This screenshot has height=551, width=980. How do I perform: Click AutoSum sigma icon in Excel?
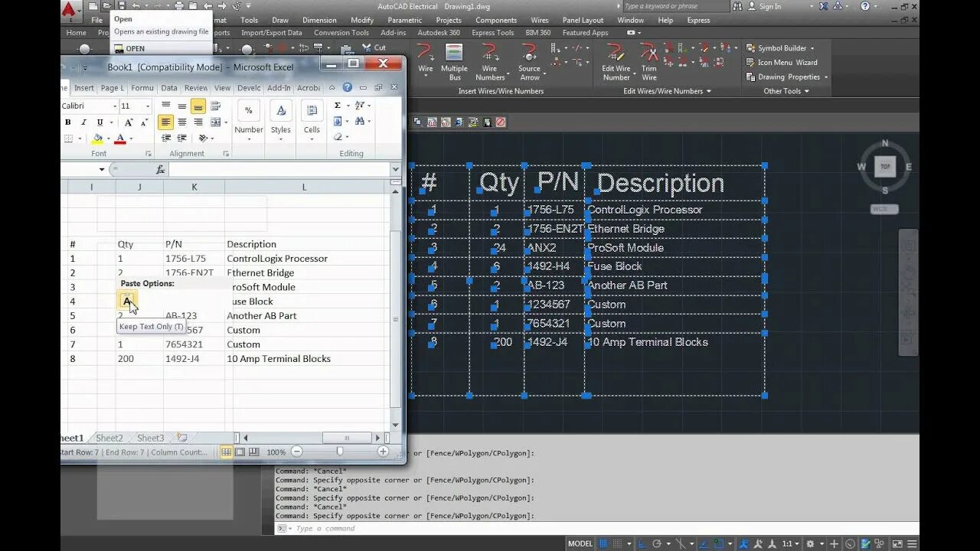pos(338,106)
